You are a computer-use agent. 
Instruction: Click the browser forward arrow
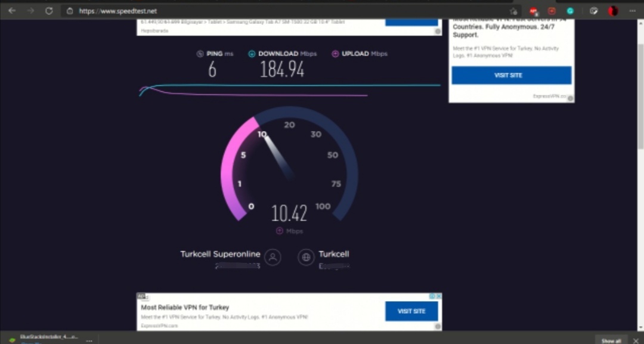pyautogui.click(x=31, y=11)
